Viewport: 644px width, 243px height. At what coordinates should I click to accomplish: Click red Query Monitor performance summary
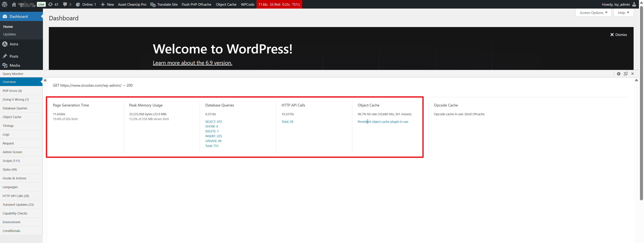click(x=279, y=4)
